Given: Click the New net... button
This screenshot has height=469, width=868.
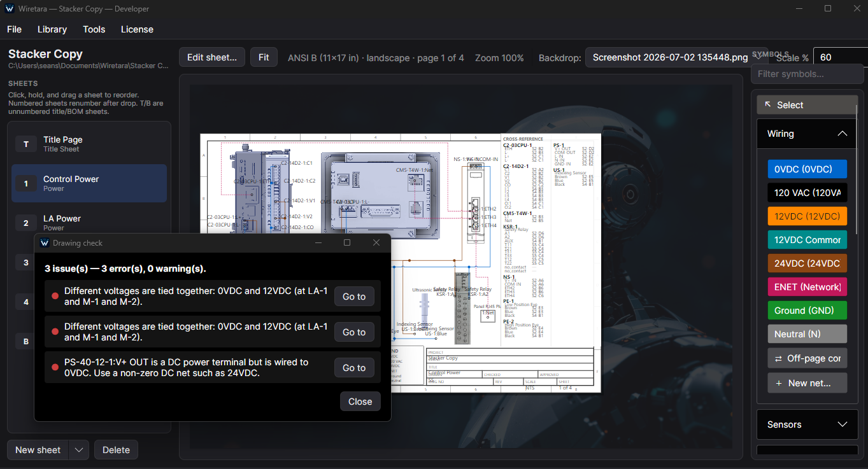Looking at the screenshot, I should (x=808, y=383).
